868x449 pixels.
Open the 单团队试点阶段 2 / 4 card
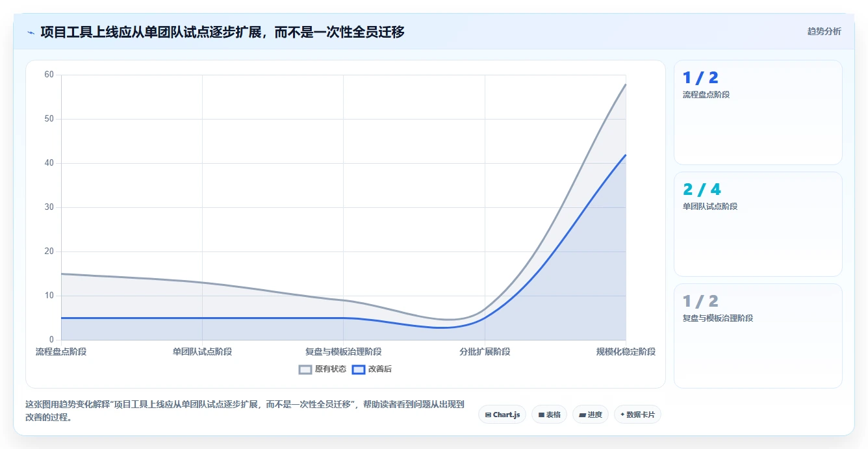(x=758, y=224)
